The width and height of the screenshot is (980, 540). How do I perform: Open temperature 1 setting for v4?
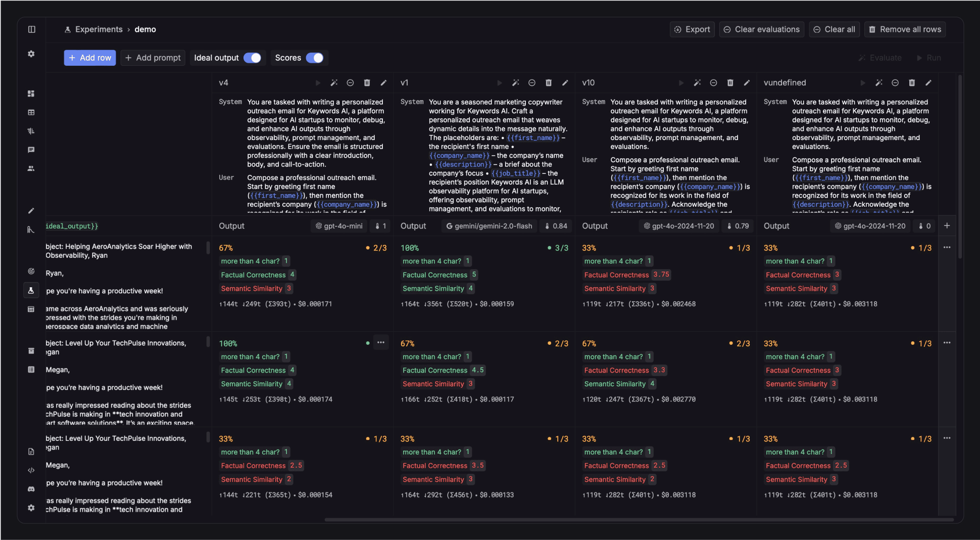pyautogui.click(x=380, y=226)
